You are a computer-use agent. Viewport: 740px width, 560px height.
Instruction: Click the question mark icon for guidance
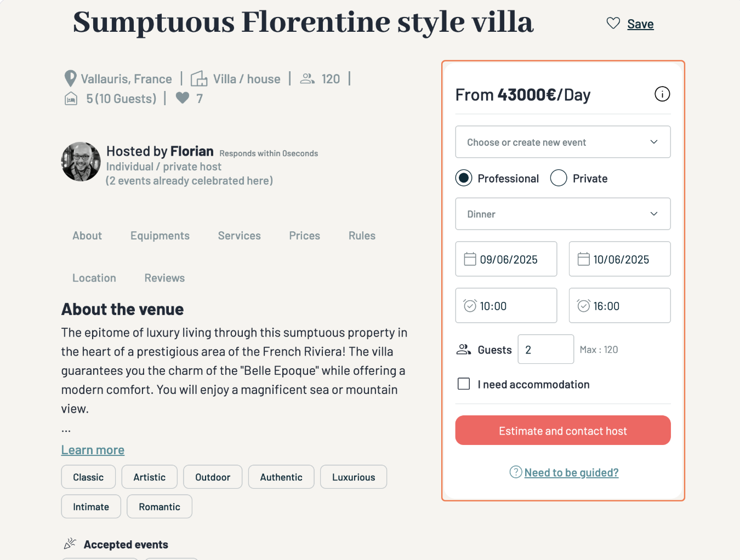(516, 472)
